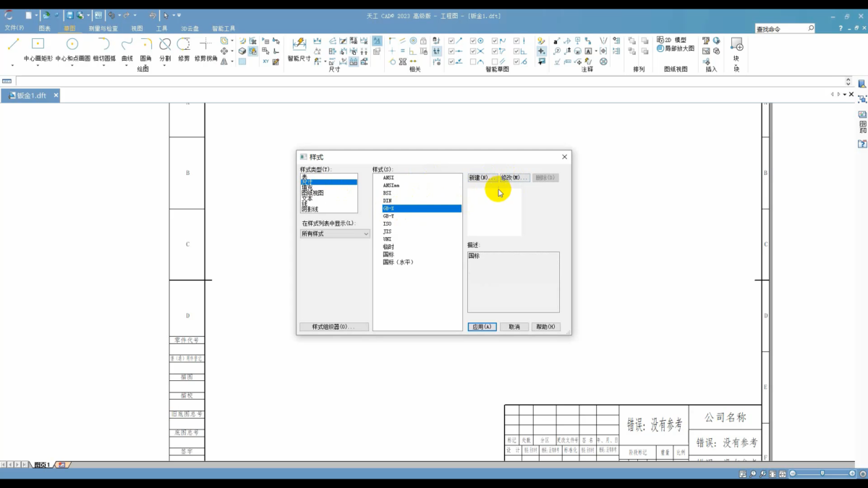Expand the dropdown arrow under 曲线 tool
Screen dimensions: 868x488
(127, 67)
